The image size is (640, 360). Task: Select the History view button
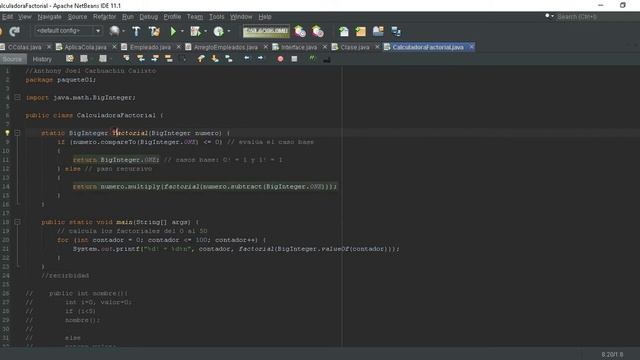point(42,59)
